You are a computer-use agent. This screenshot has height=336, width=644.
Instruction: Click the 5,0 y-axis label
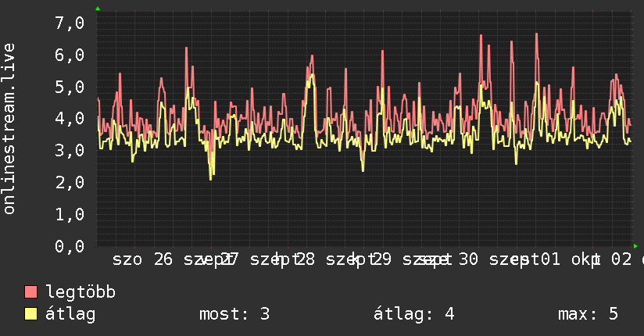[x=70, y=87]
